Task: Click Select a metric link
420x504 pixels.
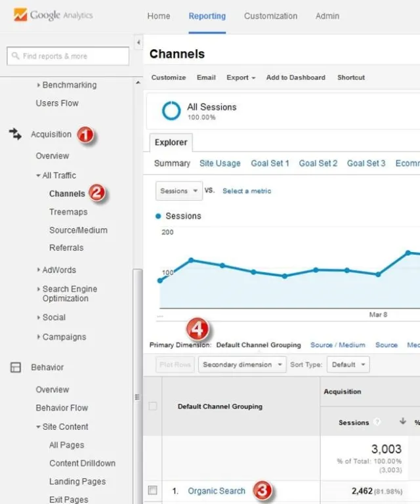Action: (247, 191)
